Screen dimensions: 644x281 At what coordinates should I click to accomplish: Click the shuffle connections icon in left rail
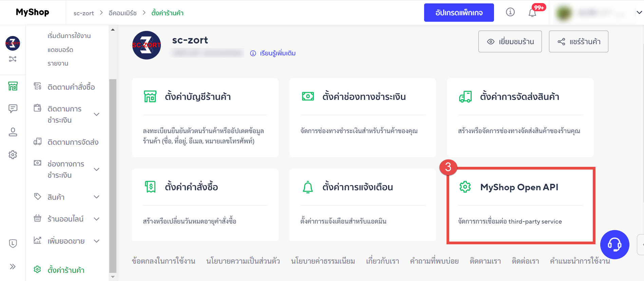point(13,59)
